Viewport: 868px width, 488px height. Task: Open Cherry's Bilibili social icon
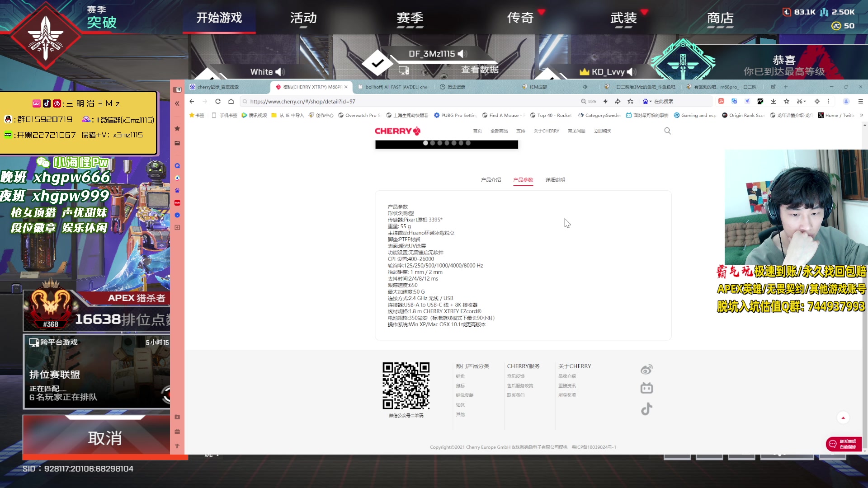coord(646,388)
